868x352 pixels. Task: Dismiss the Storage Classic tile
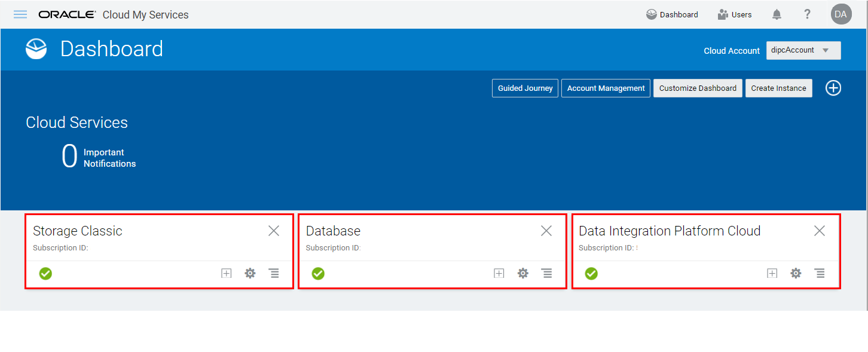[x=274, y=230]
